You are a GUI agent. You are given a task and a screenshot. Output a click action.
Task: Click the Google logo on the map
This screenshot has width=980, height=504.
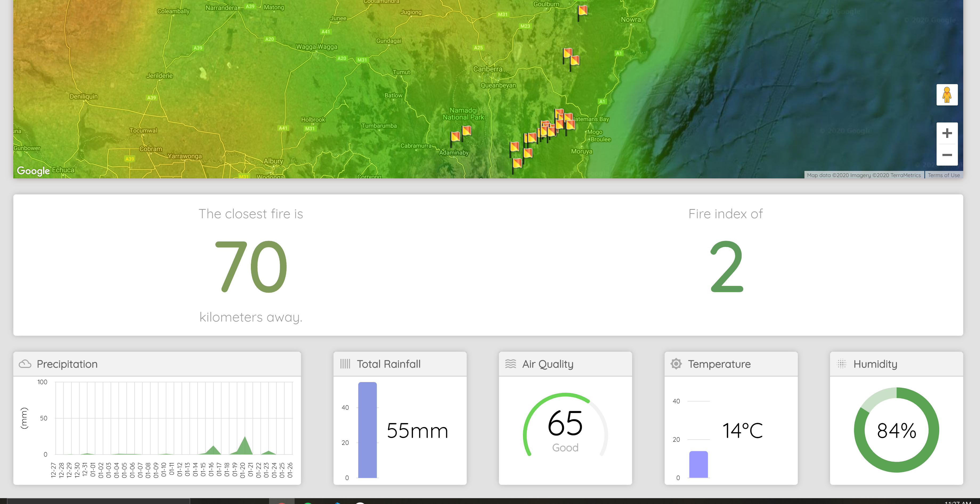(x=33, y=171)
